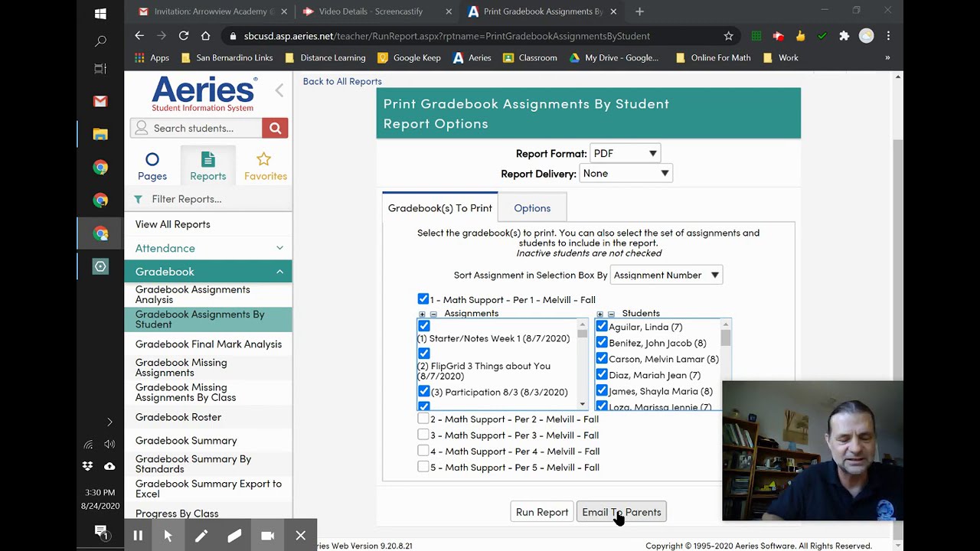Toggle the Screencastify webcam icon

coord(267,536)
